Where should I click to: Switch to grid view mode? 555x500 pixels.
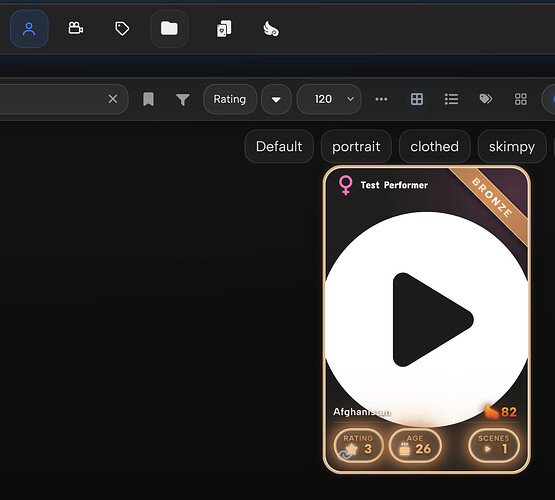tap(417, 99)
